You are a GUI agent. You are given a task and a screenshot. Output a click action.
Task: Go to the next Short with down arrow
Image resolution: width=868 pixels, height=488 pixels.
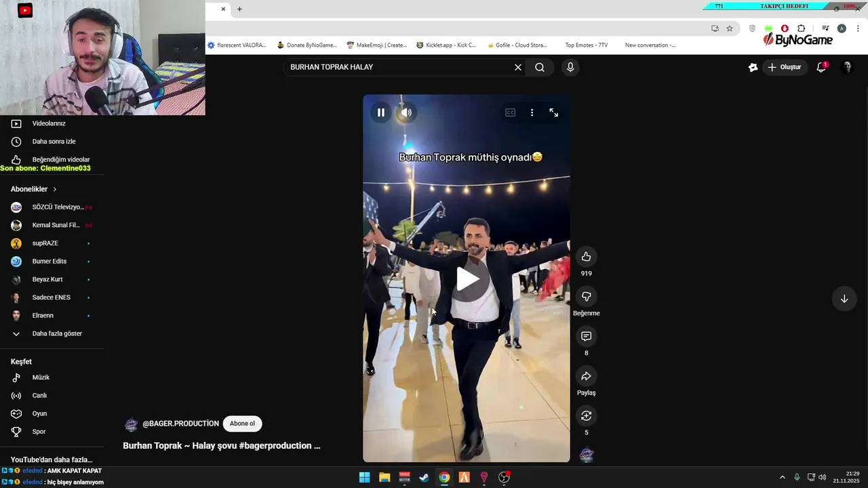tap(844, 299)
